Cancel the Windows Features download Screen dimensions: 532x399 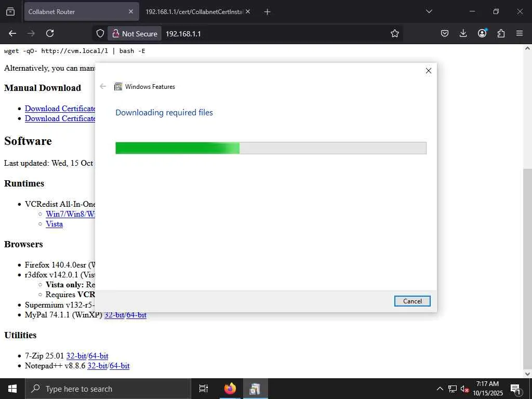click(412, 301)
